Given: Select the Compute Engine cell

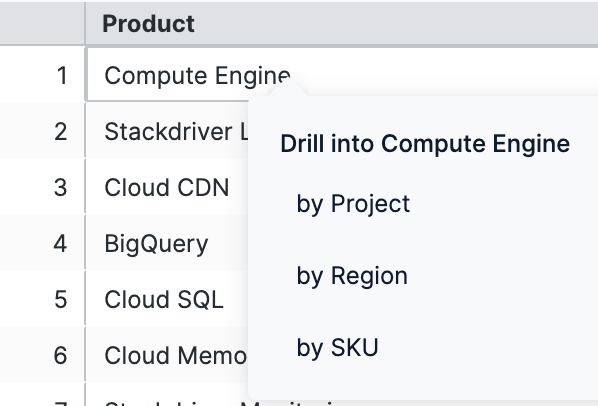Looking at the screenshot, I should pos(197,75).
